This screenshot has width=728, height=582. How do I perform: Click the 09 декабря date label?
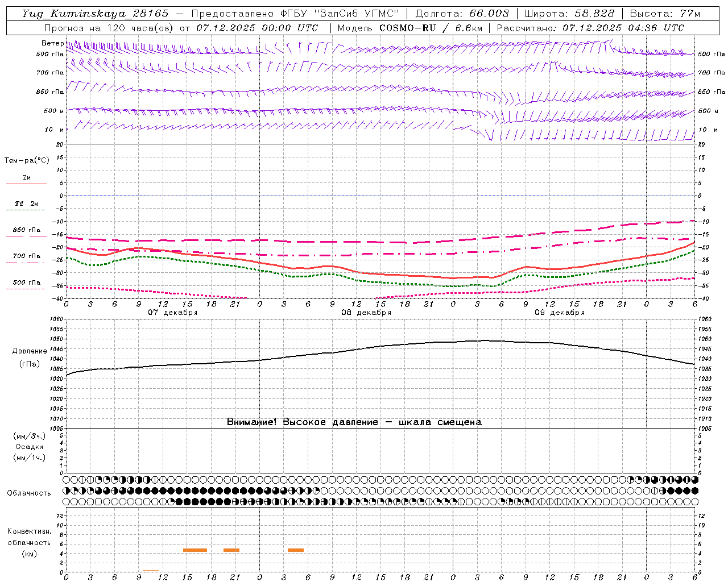pos(560,313)
